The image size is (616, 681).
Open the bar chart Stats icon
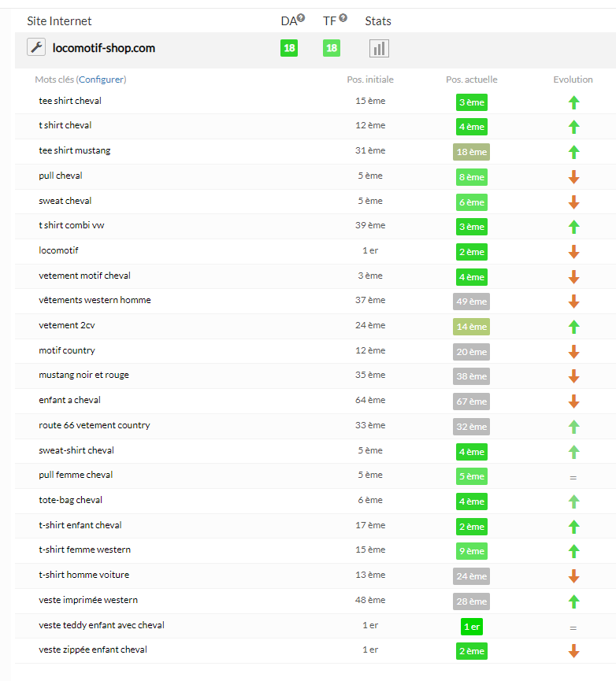click(x=379, y=48)
